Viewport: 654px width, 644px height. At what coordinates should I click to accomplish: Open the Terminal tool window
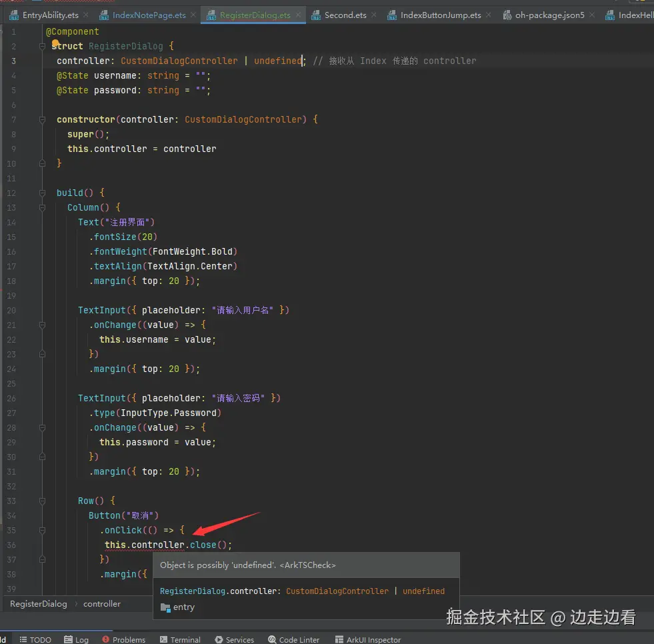click(180, 639)
